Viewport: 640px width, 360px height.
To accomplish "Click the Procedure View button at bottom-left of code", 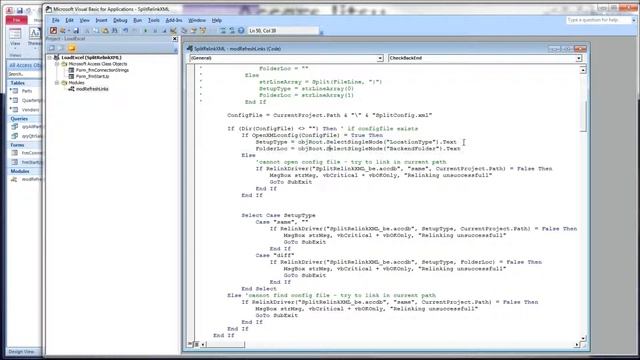I will point(190,345).
